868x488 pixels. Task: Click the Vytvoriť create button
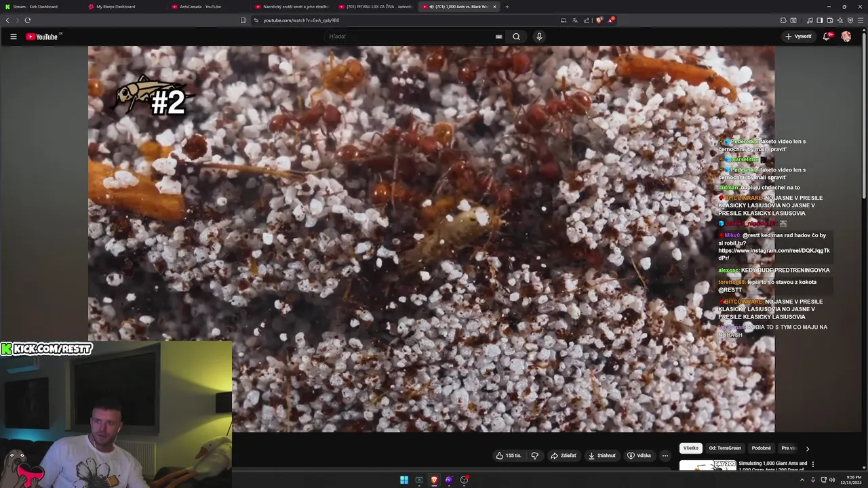click(x=798, y=37)
